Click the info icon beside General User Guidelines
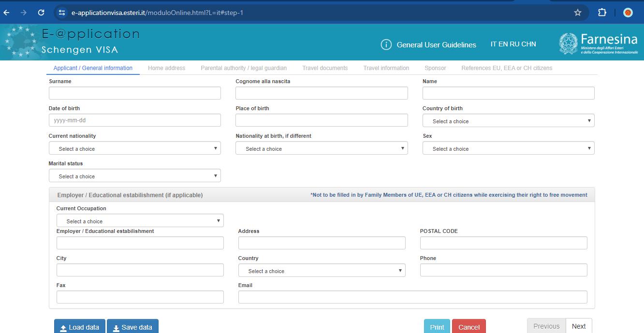The image size is (644, 333). (386, 44)
